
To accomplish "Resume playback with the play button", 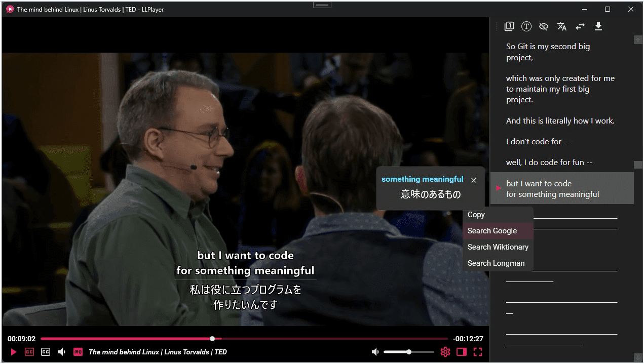I will [14, 352].
